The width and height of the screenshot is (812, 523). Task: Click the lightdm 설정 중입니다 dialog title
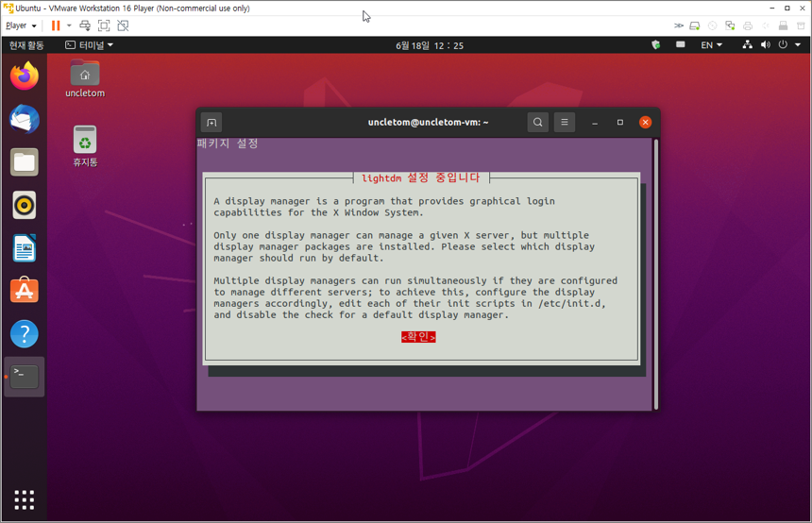421,177
